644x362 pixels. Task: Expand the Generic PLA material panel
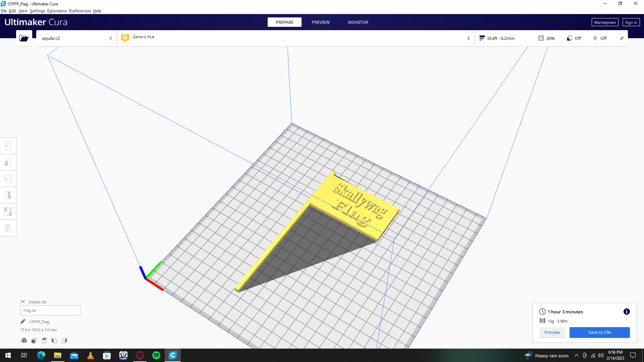(x=296, y=38)
